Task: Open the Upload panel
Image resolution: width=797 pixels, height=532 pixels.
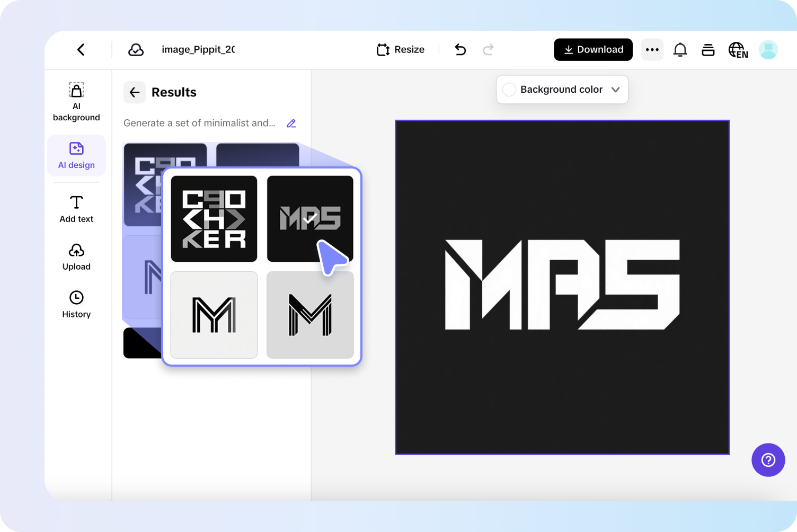Action: (x=76, y=257)
